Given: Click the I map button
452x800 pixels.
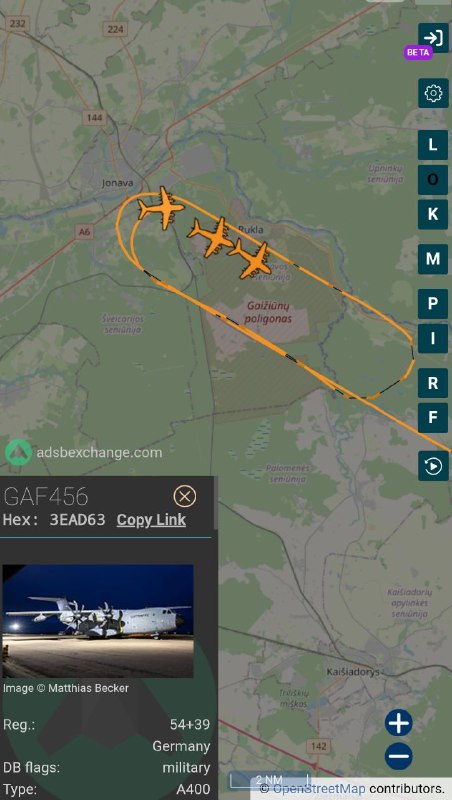Looking at the screenshot, I should [433, 339].
